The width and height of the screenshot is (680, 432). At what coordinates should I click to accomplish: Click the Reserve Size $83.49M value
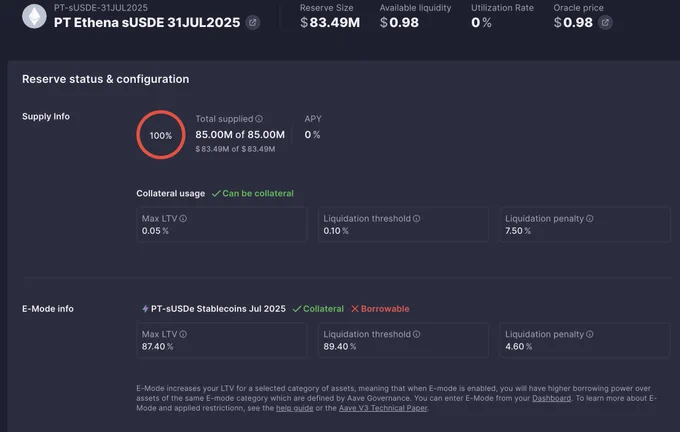[330, 23]
